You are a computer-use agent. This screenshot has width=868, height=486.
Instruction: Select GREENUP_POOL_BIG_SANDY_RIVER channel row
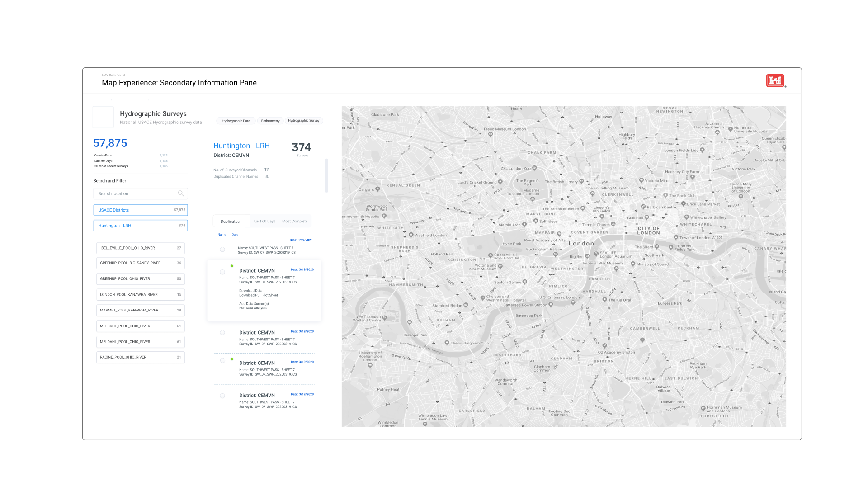coord(141,263)
